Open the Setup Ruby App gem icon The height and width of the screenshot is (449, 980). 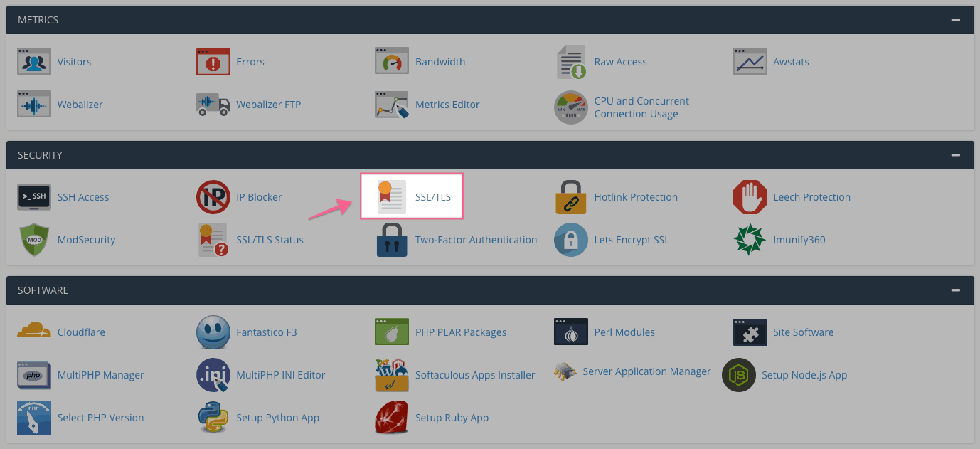click(x=392, y=418)
